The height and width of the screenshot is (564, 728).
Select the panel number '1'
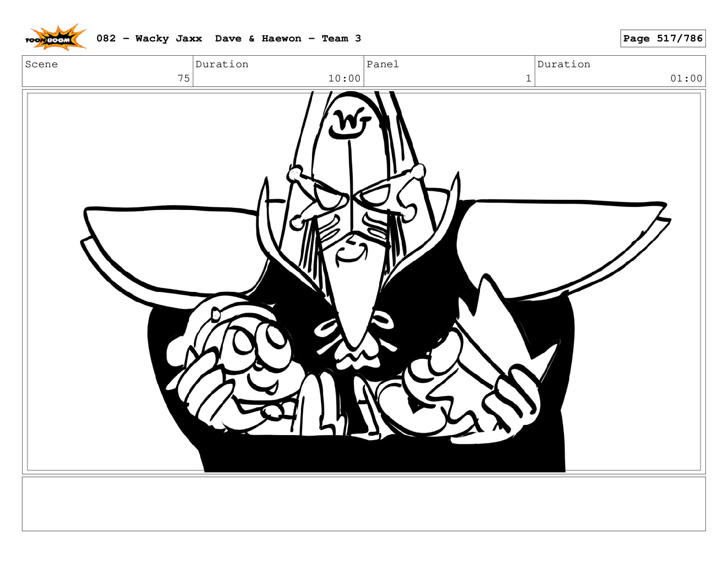point(528,78)
